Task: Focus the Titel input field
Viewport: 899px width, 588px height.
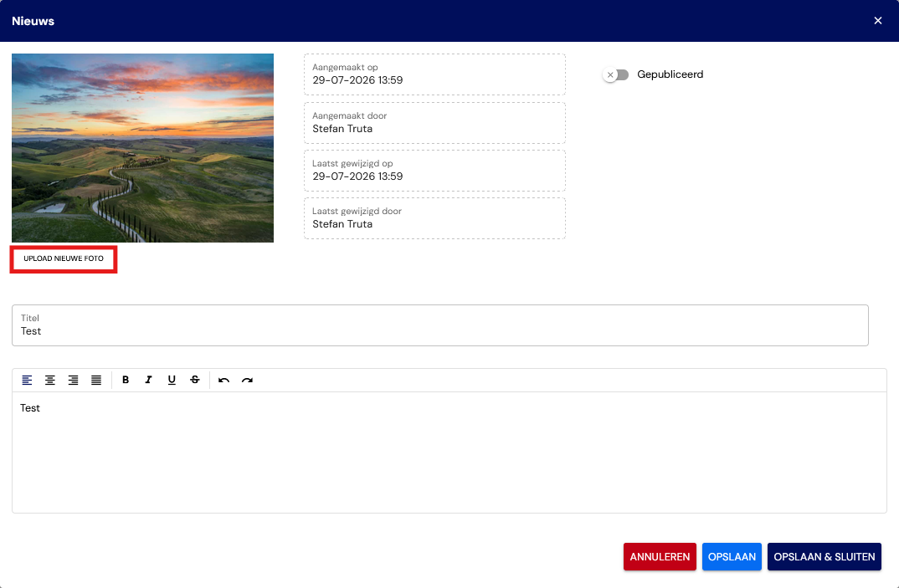Action: (440, 325)
